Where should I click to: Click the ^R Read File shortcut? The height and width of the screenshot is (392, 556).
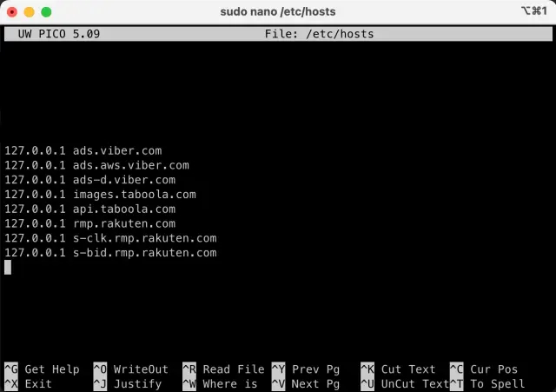click(x=223, y=369)
